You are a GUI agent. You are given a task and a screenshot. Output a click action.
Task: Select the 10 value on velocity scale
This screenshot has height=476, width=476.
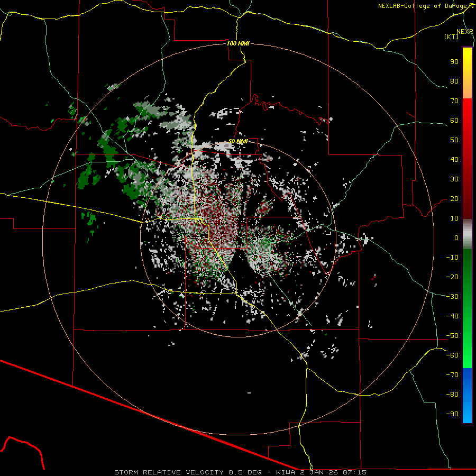[x=454, y=218]
